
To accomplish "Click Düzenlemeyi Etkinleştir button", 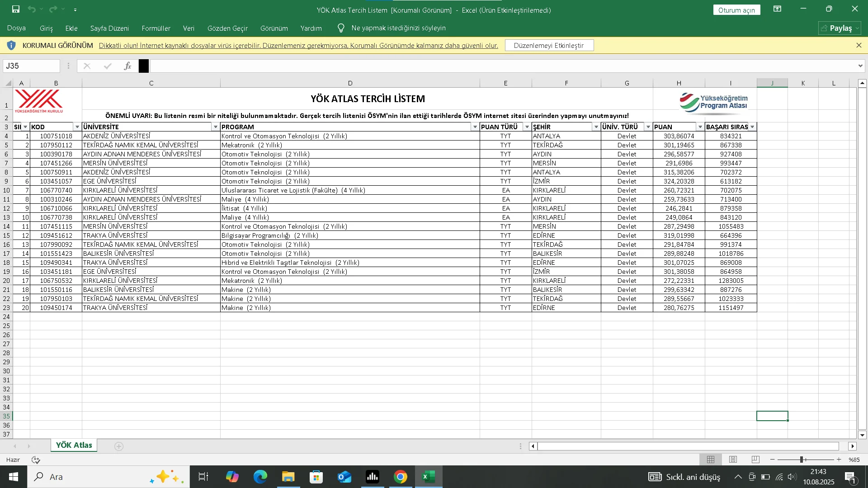I will point(549,45).
